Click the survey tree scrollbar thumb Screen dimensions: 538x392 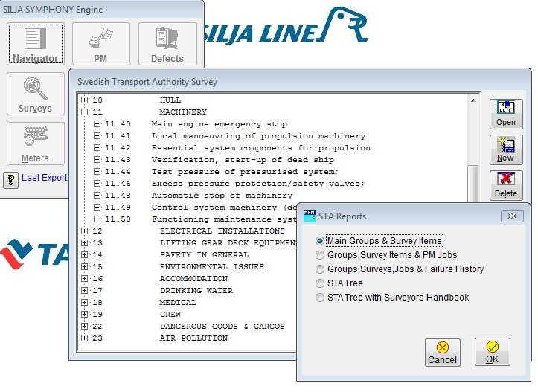473,184
